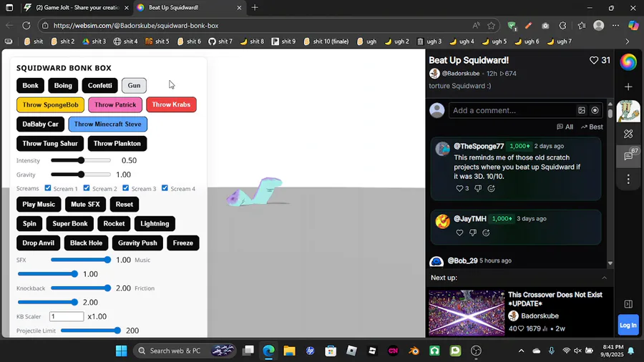The width and height of the screenshot is (644, 362).
Task: Open the comments icon with 67 badge
Action: 628,156
